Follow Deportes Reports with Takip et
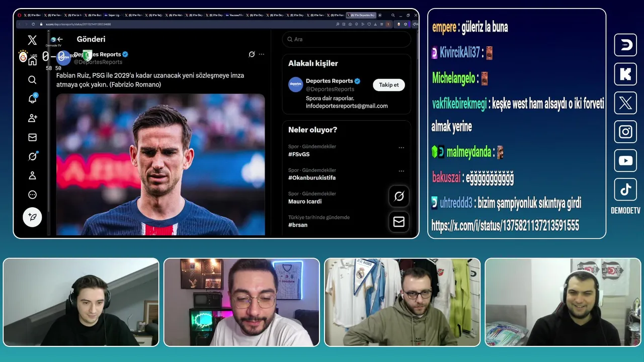The height and width of the screenshot is (362, 644). pos(388,85)
